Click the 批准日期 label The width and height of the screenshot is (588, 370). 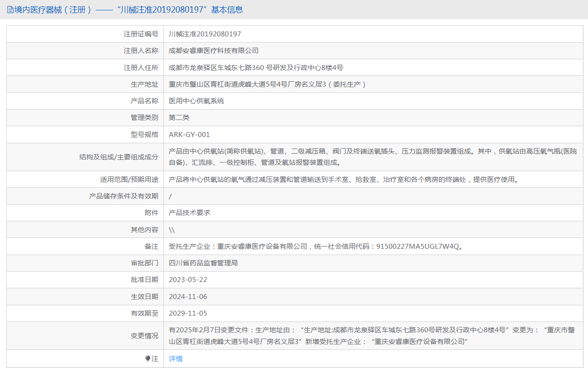145,280
